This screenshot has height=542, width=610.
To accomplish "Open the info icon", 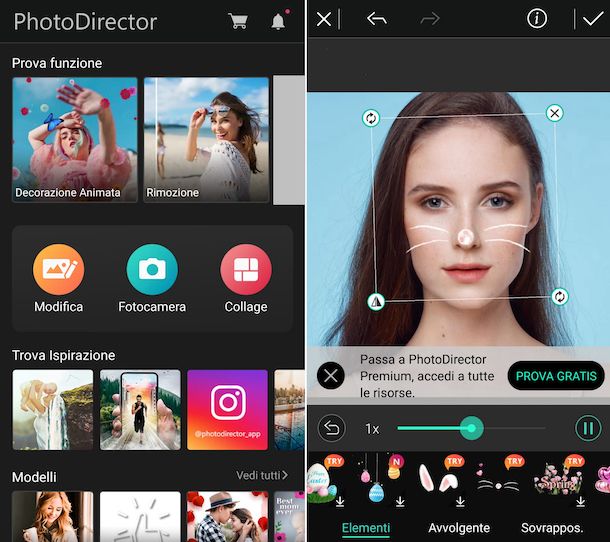I will click(x=537, y=18).
